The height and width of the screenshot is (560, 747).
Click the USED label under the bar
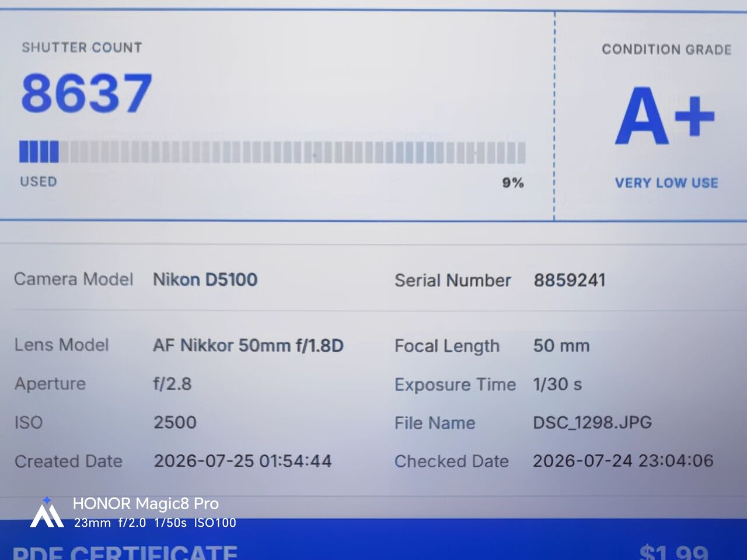tap(39, 181)
